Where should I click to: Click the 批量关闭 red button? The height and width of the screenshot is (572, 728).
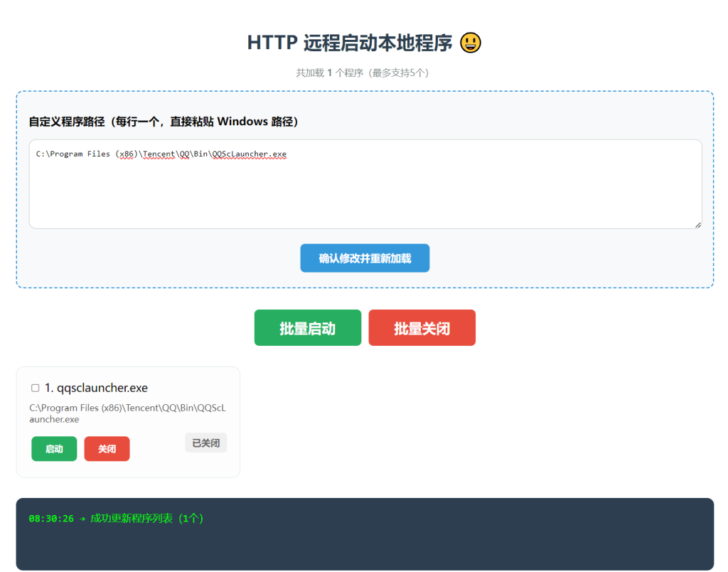click(x=422, y=327)
